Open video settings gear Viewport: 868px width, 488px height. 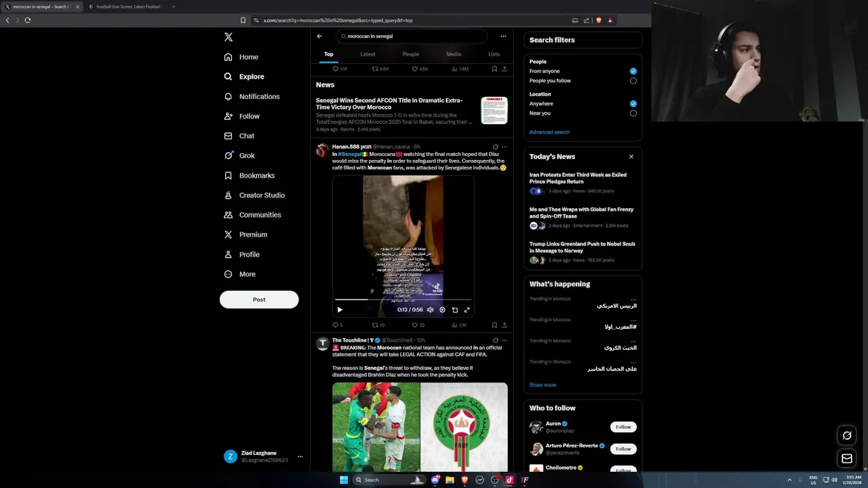(x=442, y=310)
